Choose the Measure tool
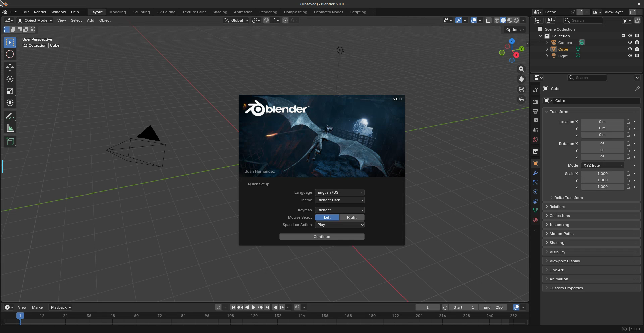Viewport: 644px width, 333px height. tap(10, 128)
